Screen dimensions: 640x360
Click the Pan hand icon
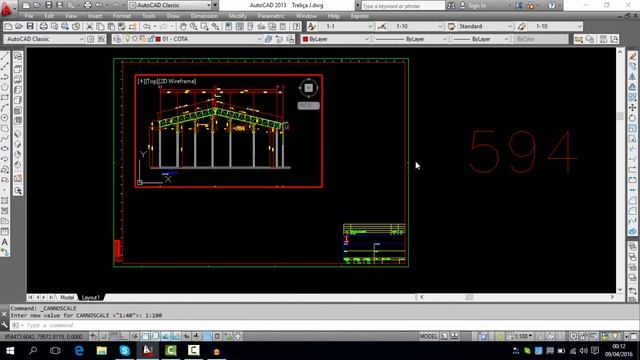183,27
